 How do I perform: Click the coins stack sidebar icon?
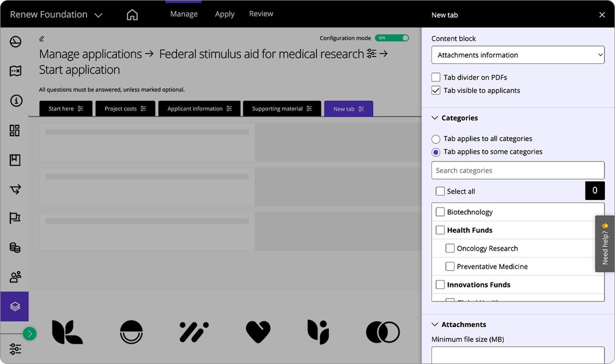click(15, 247)
